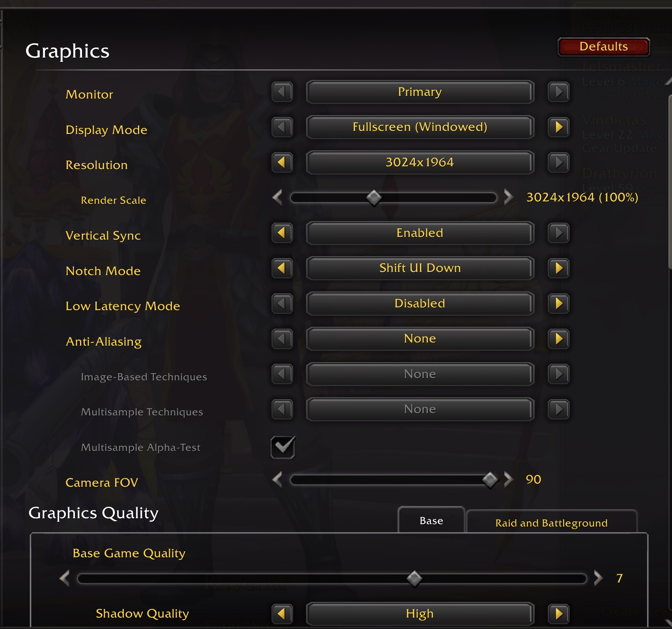This screenshot has width=672, height=629.
Task: Reset settings with the Defaults button
Action: click(603, 47)
